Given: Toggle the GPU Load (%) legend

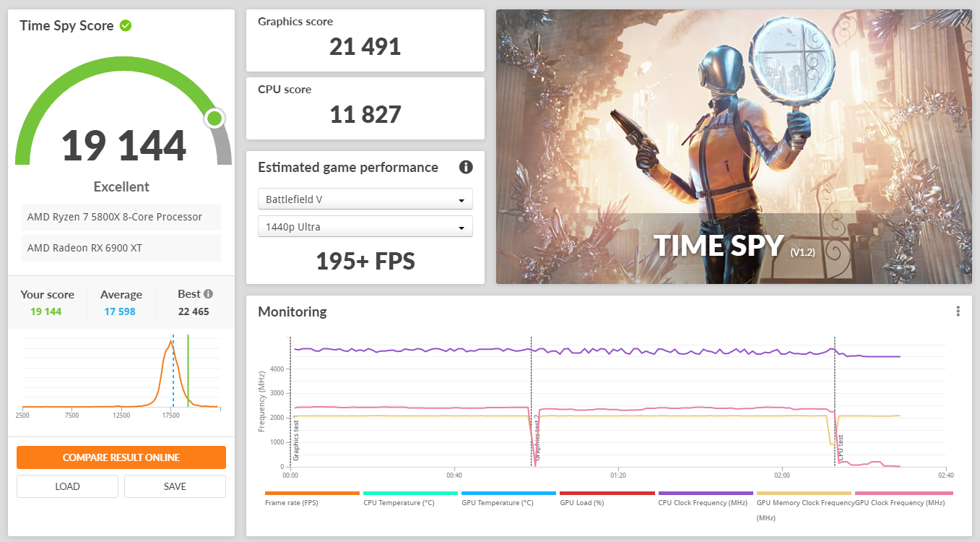Looking at the screenshot, I should click(607, 498).
